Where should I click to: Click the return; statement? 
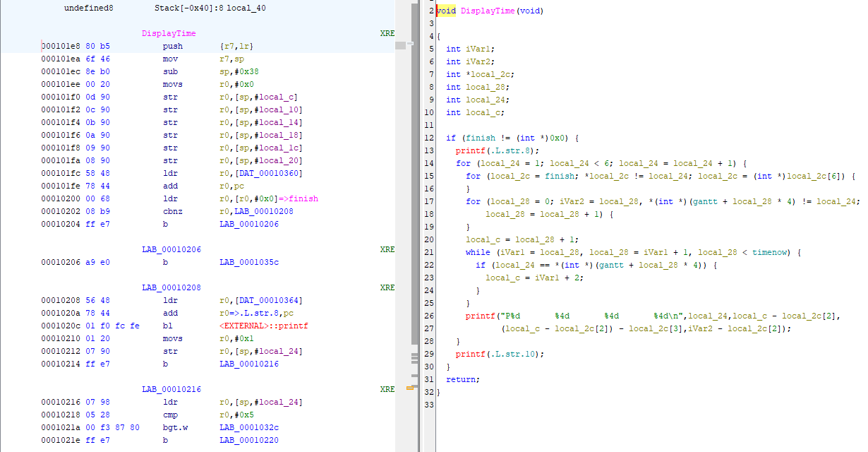point(463,379)
